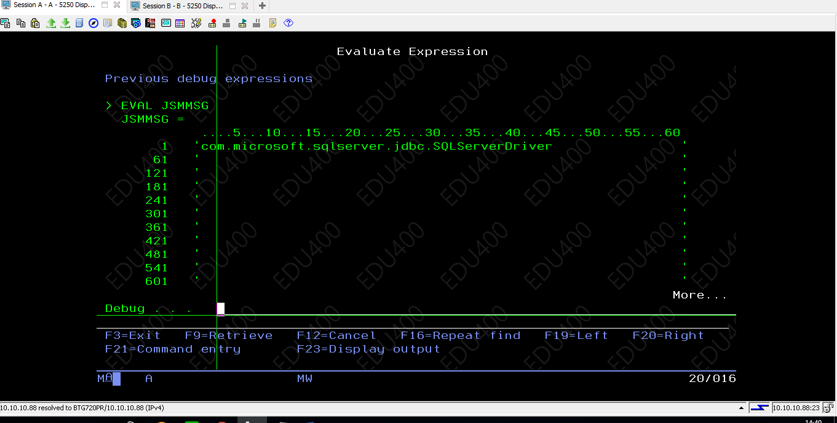Click 'Previous debug expressions' heading
The width and height of the screenshot is (837, 423).
(x=209, y=79)
